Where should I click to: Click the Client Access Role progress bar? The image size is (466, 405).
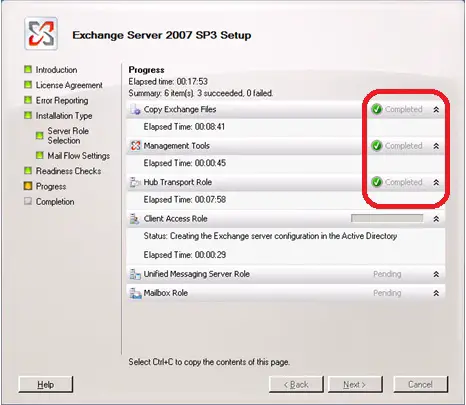coord(387,218)
